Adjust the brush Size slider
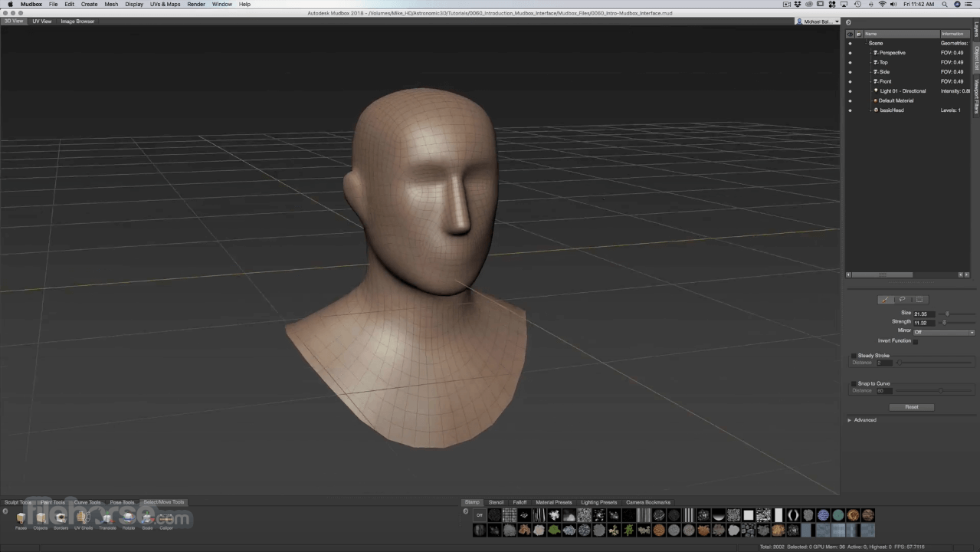This screenshot has height=552, width=980. tap(947, 314)
